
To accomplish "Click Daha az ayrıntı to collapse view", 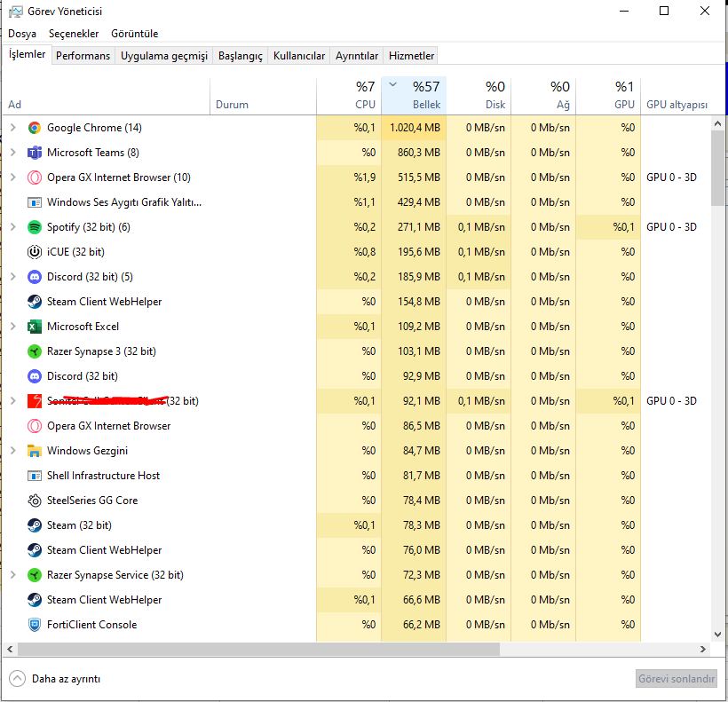I will click(55, 679).
